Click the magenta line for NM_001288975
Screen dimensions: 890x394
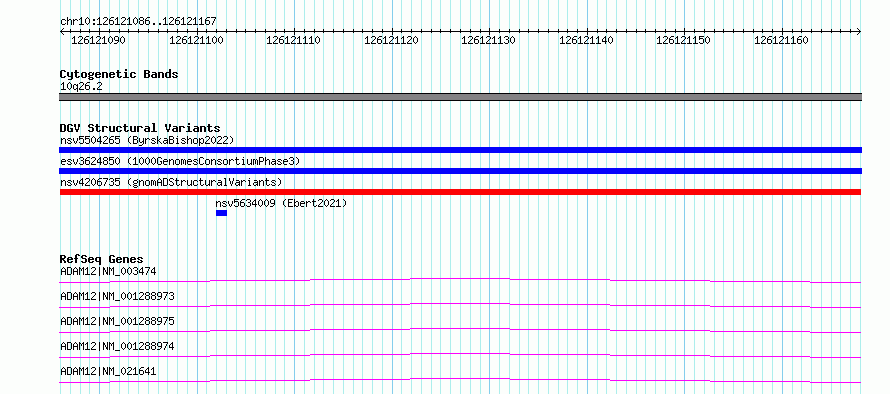coord(460,330)
